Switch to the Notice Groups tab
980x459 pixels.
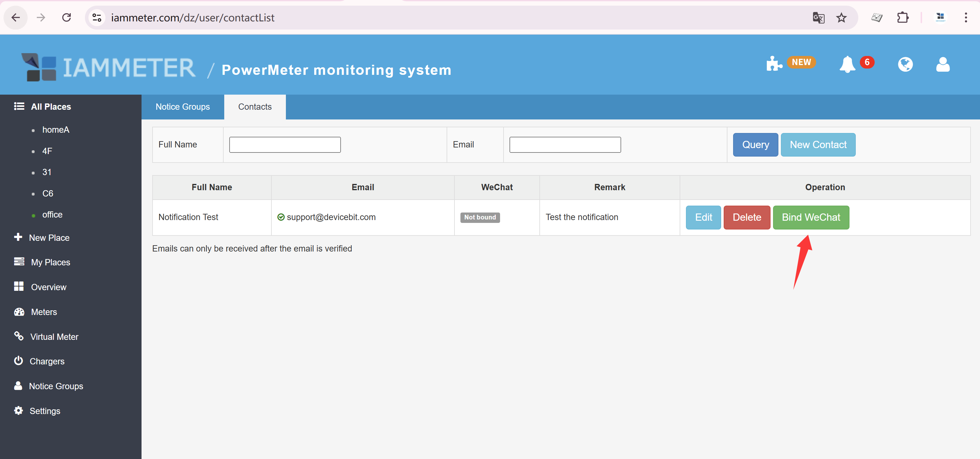(183, 107)
